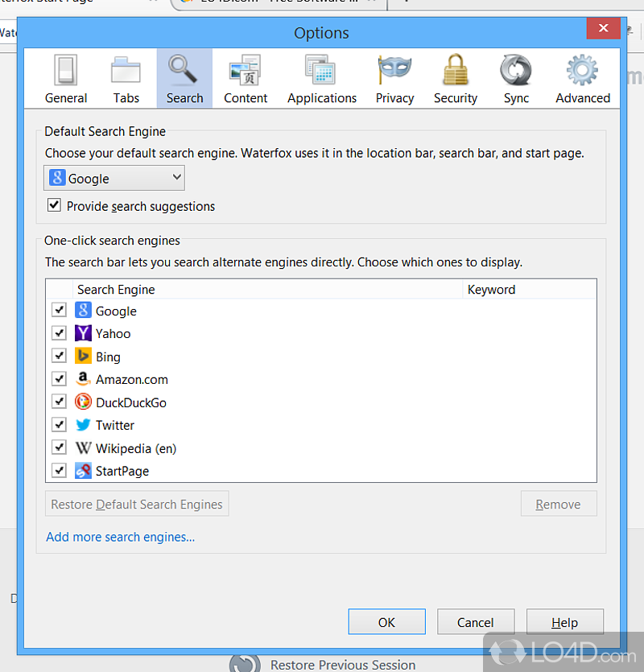644x672 pixels.
Task: Open the Applications options pane icon
Action: click(x=320, y=69)
